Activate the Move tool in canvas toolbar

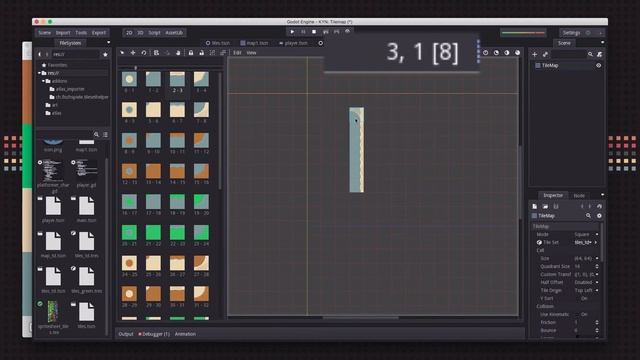(133, 53)
